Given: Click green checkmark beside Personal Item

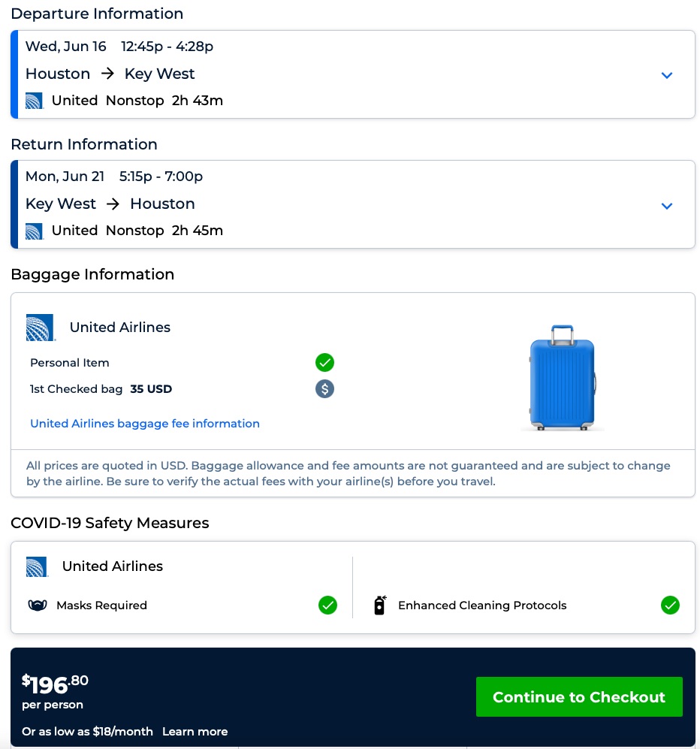Looking at the screenshot, I should 324,363.
